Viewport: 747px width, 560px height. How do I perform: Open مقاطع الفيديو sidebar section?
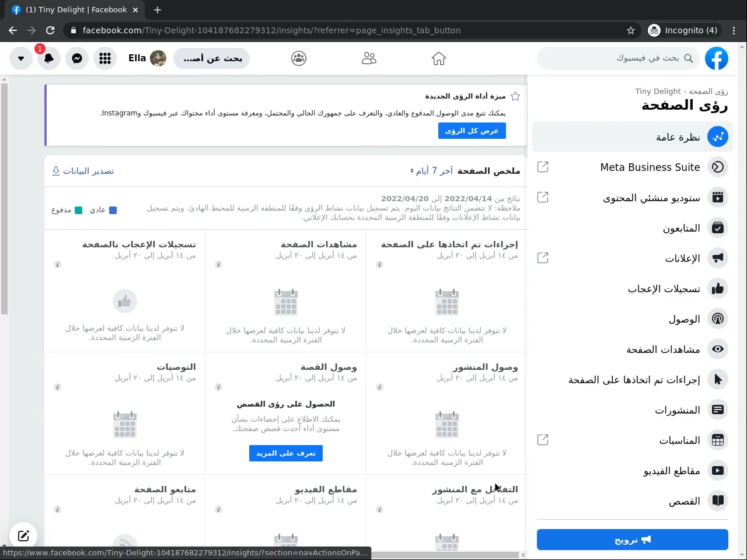tap(633, 470)
